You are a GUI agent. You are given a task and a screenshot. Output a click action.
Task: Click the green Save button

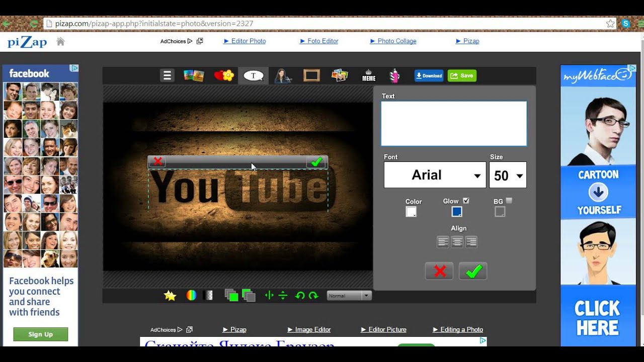coord(462,75)
